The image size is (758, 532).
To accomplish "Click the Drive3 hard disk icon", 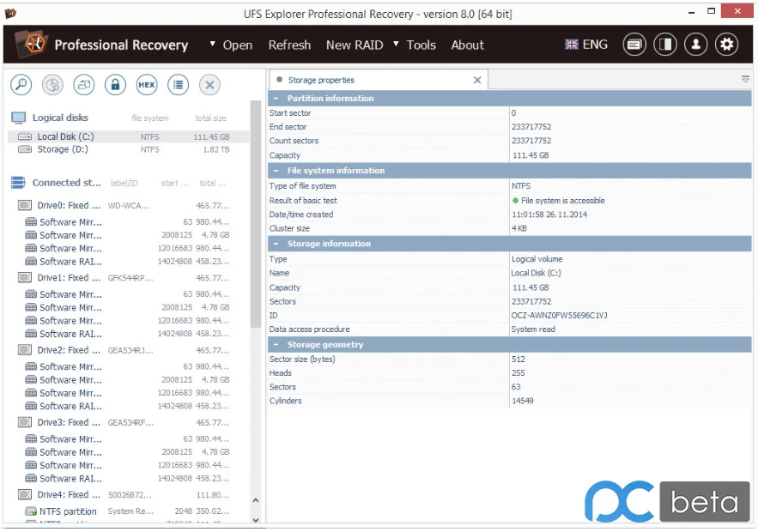I will coord(25,422).
